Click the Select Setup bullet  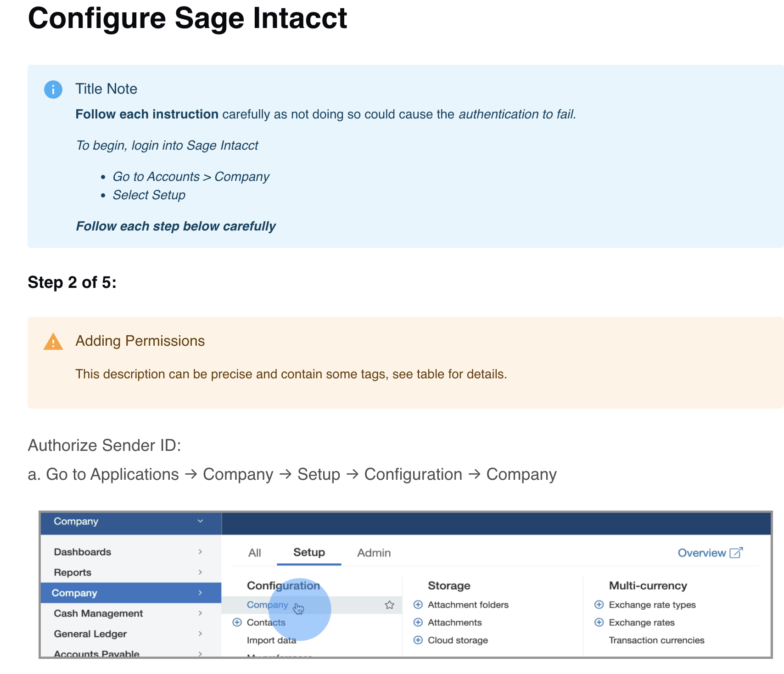(149, 195)
